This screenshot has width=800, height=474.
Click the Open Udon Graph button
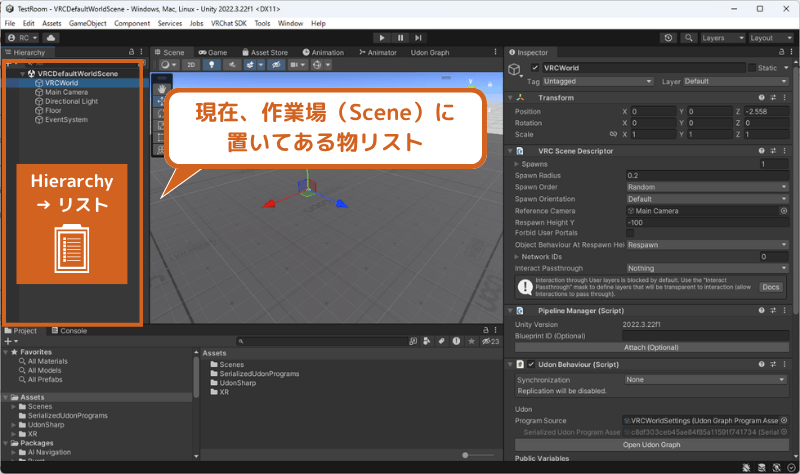[x=652, y=445]
